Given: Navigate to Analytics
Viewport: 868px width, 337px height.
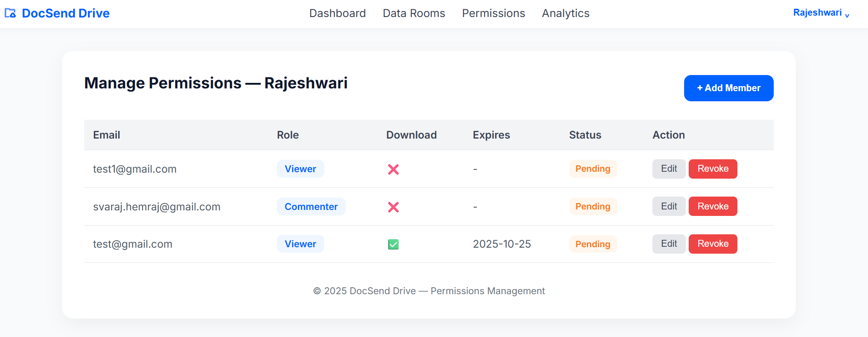Looking at the screenshot, I should tap(565, 13).
